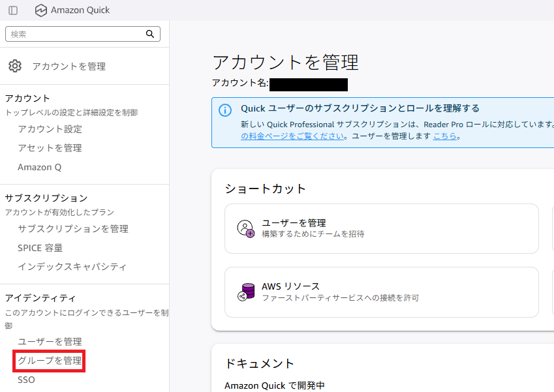Screen dimensions: 554x392
Task: Click the ファーストパーティサービスへの接続を許可 subtitle
Action: tap(340, 297)
